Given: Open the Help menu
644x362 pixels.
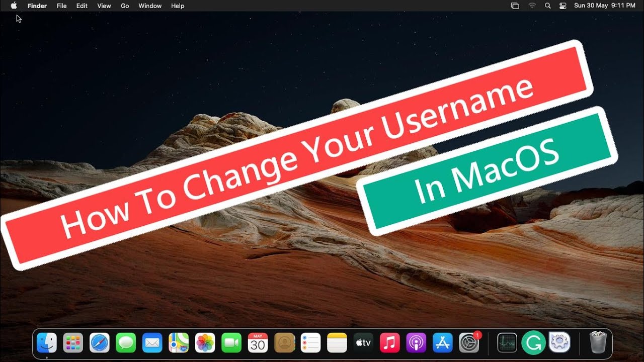Looking at the screenshot, I should pyautogui.click(x=178, y=6).
